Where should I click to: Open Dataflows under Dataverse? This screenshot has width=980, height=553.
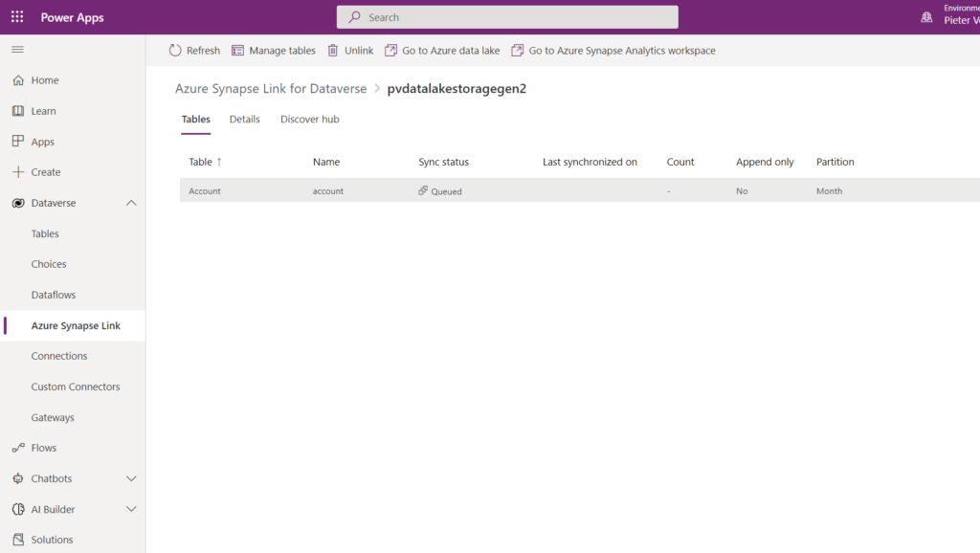tap(54, 295)
